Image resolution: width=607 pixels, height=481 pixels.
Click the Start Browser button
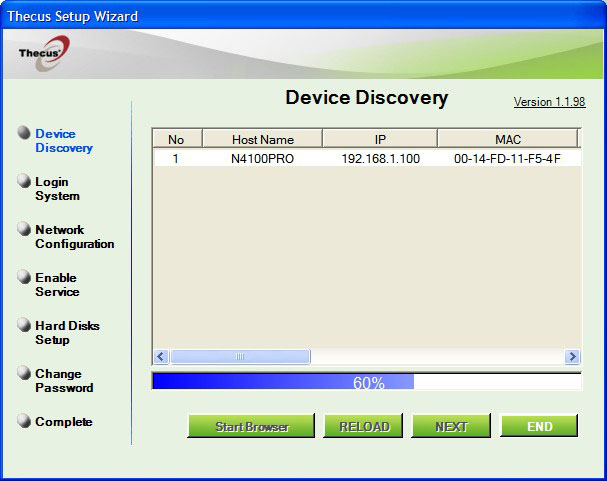pyautogui.click(x=251, y=426)
